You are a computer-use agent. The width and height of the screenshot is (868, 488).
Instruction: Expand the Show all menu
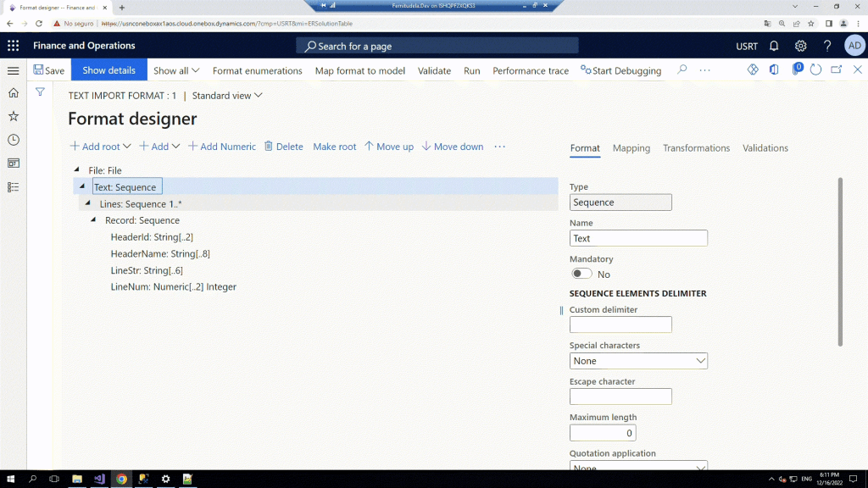coord(176,71)
